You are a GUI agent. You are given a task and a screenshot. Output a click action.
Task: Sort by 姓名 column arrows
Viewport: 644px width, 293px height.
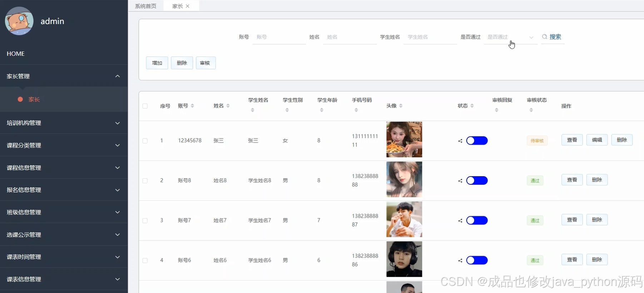tap(228, 106)
